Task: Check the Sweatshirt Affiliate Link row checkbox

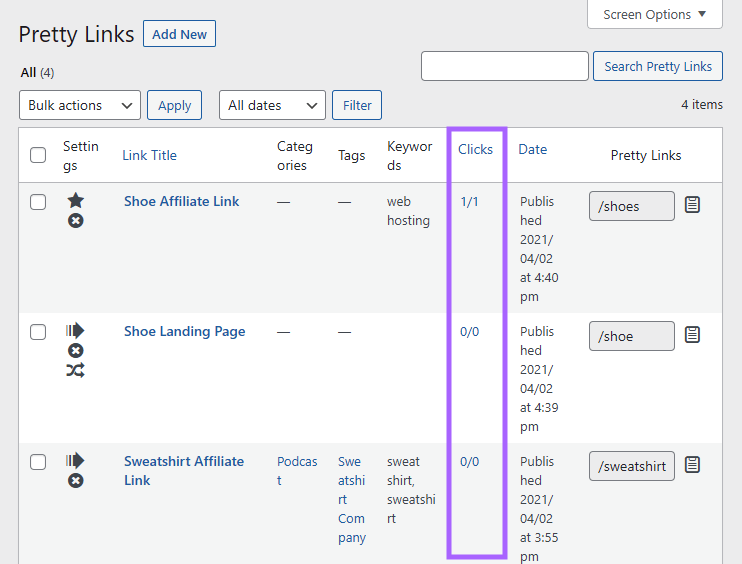Action: coord(38,462)
